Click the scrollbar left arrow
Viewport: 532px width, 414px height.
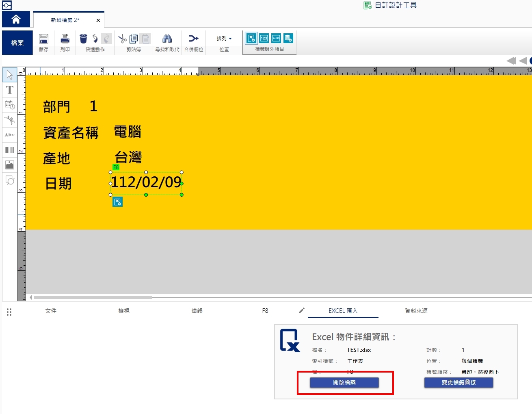31,297
